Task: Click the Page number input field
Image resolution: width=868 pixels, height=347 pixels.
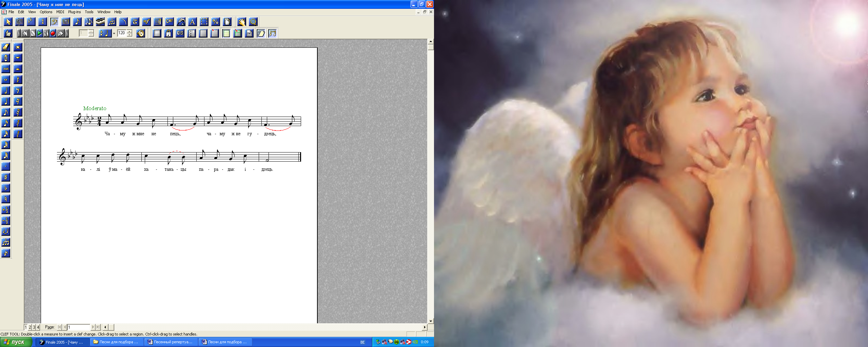Action: point(79,327)
